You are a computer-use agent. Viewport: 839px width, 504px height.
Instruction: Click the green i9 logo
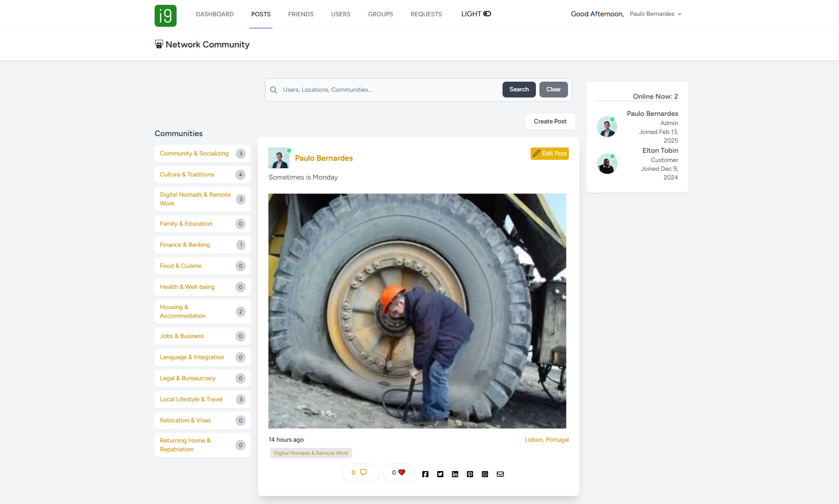[x=166, y=16]
